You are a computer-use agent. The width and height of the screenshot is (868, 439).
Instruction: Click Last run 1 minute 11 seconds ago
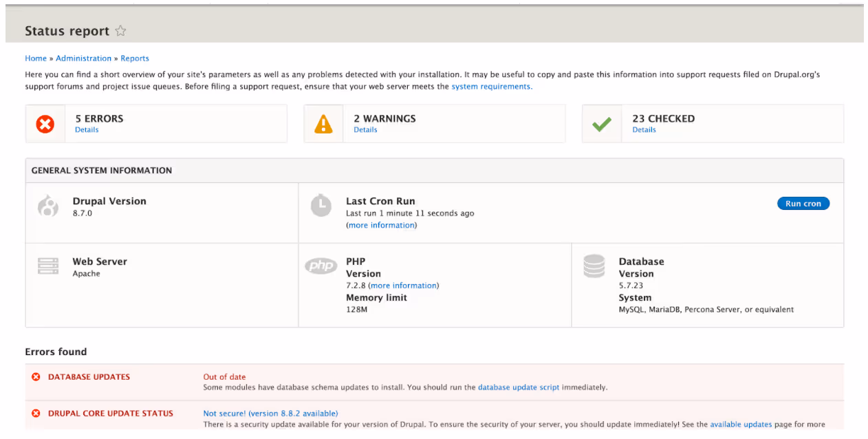[410, 213]
